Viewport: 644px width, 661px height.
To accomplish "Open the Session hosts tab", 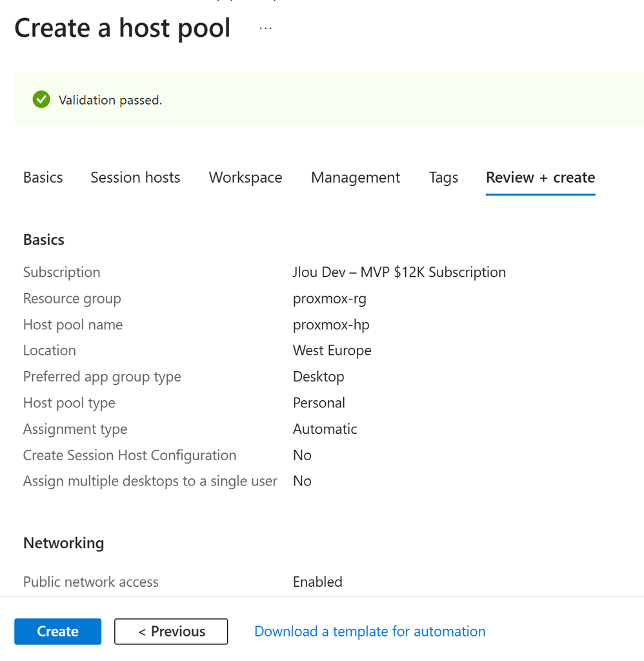I will tap(136, 178).
